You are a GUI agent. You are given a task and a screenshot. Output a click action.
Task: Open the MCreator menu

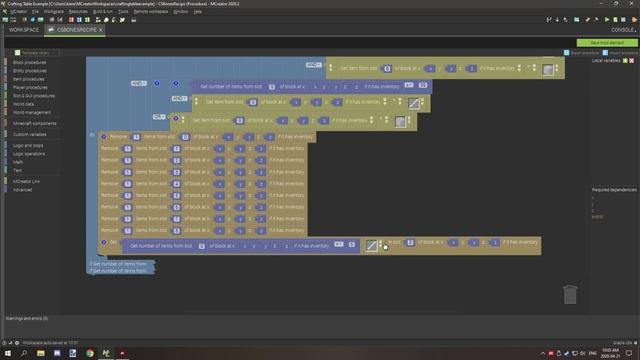point(18,11)
